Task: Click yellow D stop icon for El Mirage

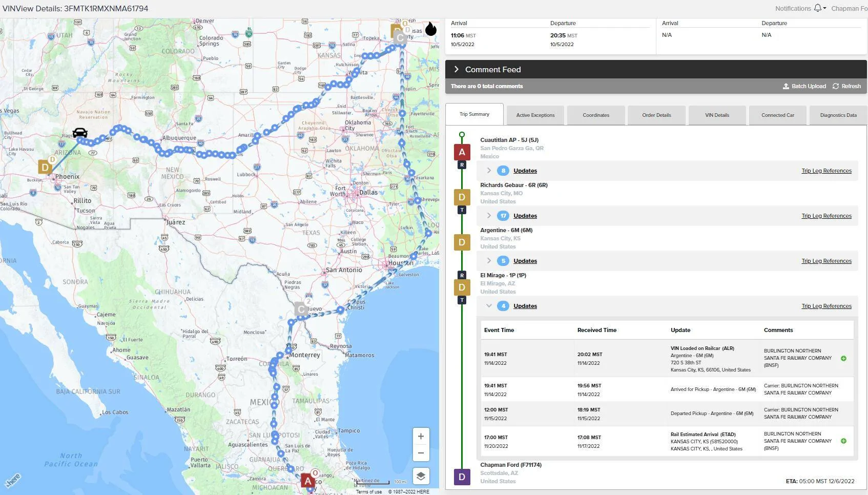Action: (462, 287)
